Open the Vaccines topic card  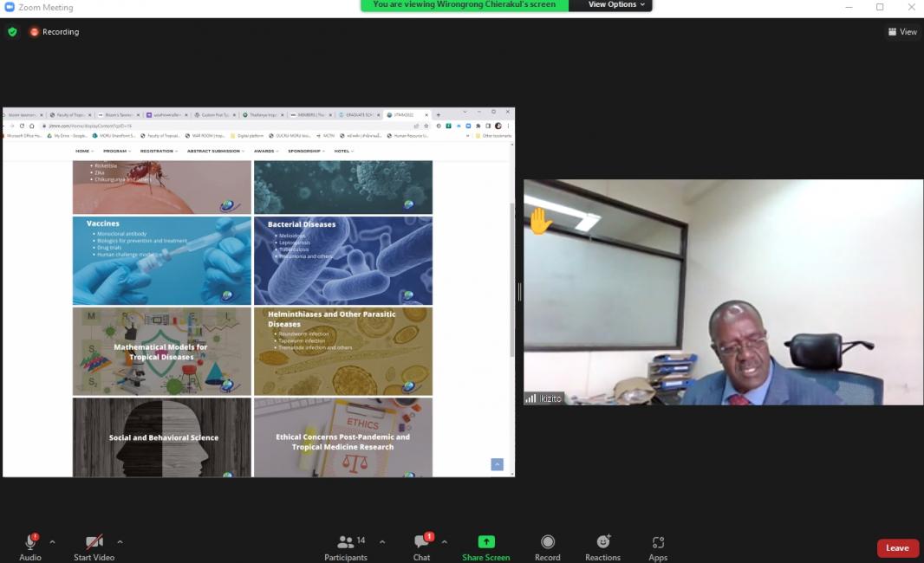click(x=162, y=261)
